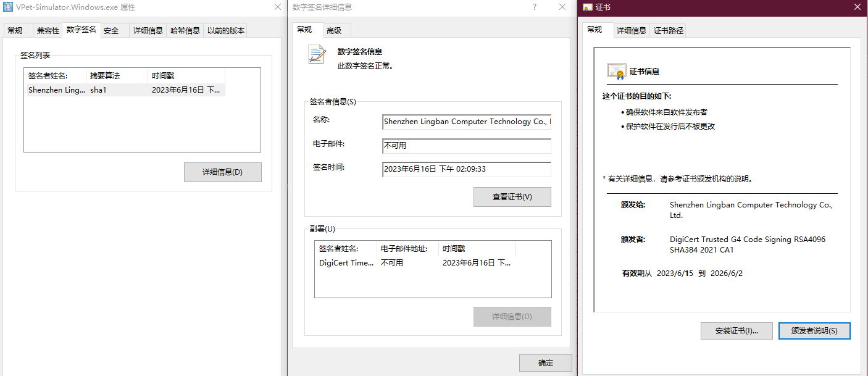Open 颁发者说明(S) issuer statement
868x376 pixels.
pos(814,331)
